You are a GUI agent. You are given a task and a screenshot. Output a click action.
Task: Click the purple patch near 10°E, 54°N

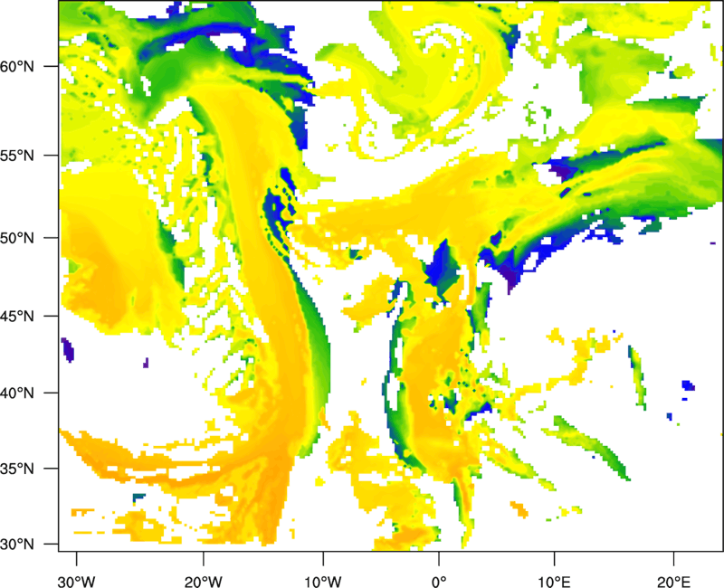coord(562,170)
